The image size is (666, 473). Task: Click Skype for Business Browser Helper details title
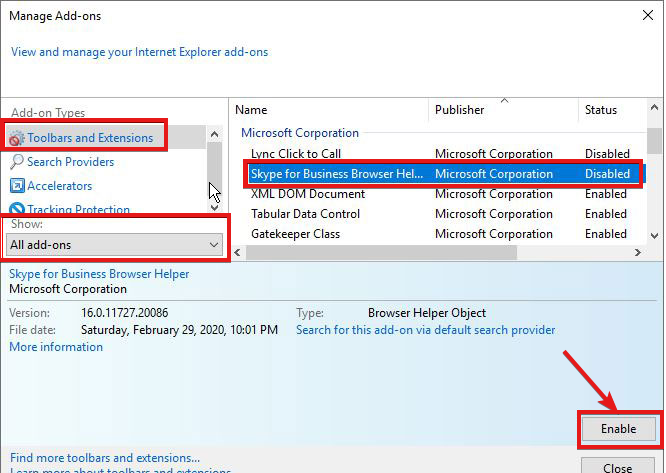click(x=99, y=274)
